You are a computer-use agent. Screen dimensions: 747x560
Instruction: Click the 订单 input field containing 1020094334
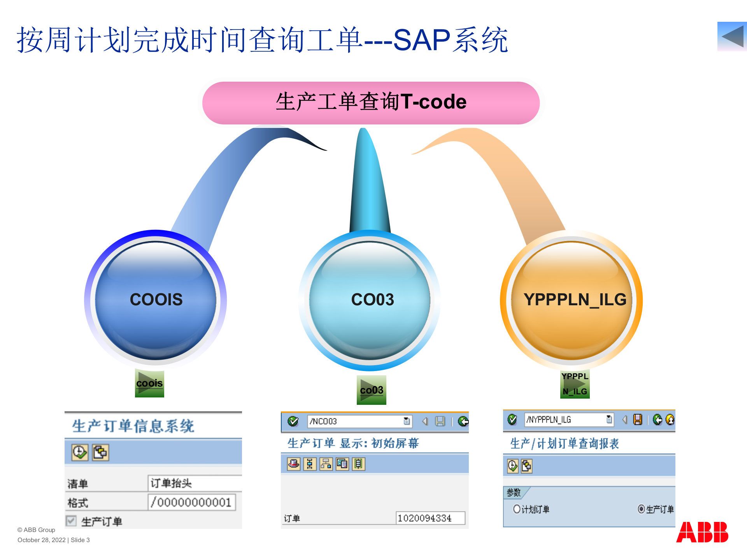pos(430,518)
